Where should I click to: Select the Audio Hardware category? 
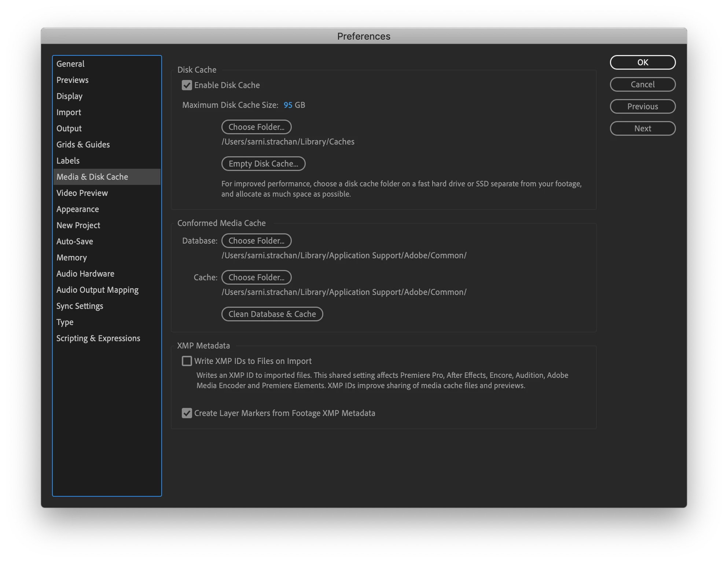click(85, 274)
